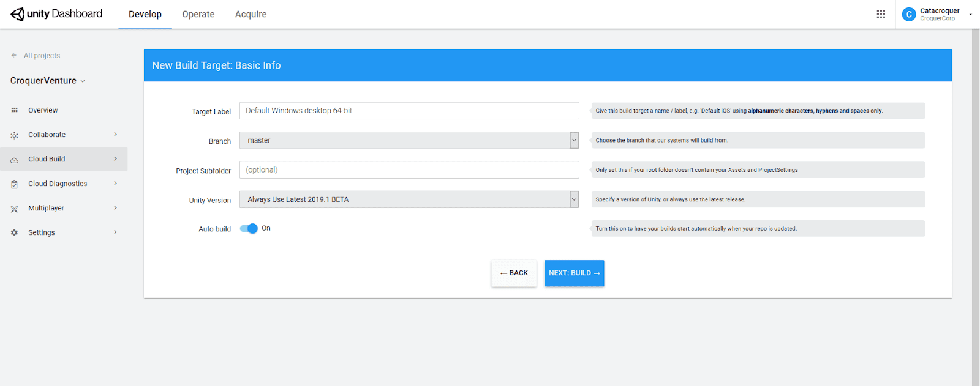Open the apps grid icon

[x=881, y=14]
